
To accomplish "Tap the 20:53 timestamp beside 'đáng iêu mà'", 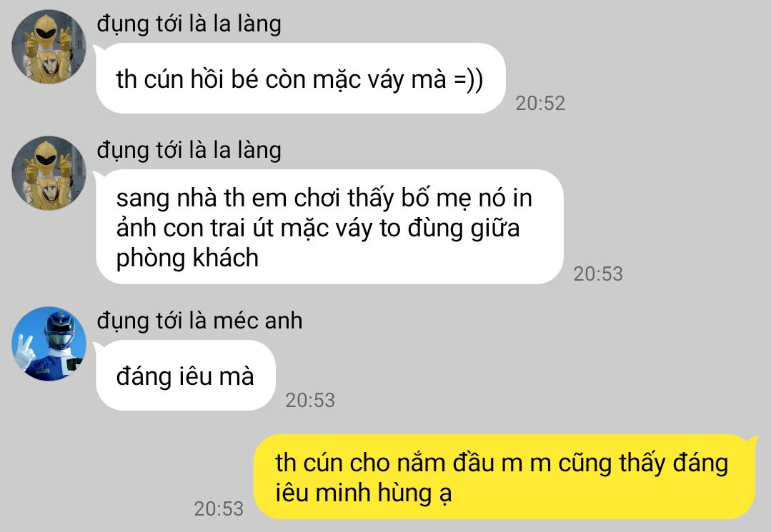I will 310,401.
